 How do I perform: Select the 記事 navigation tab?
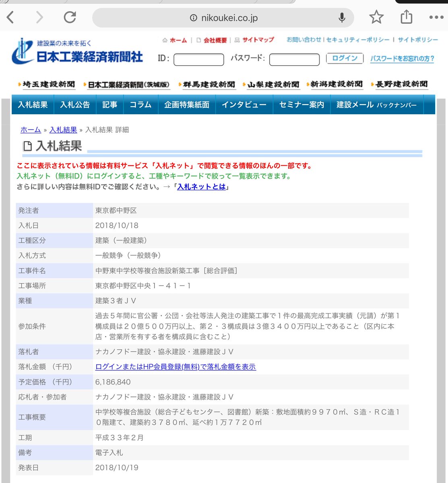[x=109, y=105]
